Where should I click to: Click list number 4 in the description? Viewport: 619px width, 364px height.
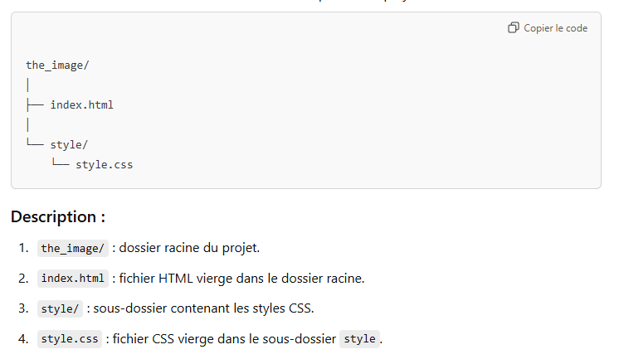[x=23, y=339]
